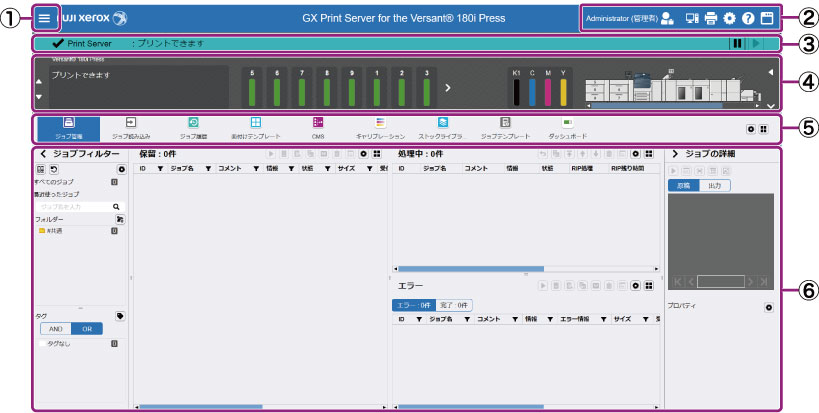Open the 処理中 list settings gear
The image size is (819, 413).
coord(636,154)
